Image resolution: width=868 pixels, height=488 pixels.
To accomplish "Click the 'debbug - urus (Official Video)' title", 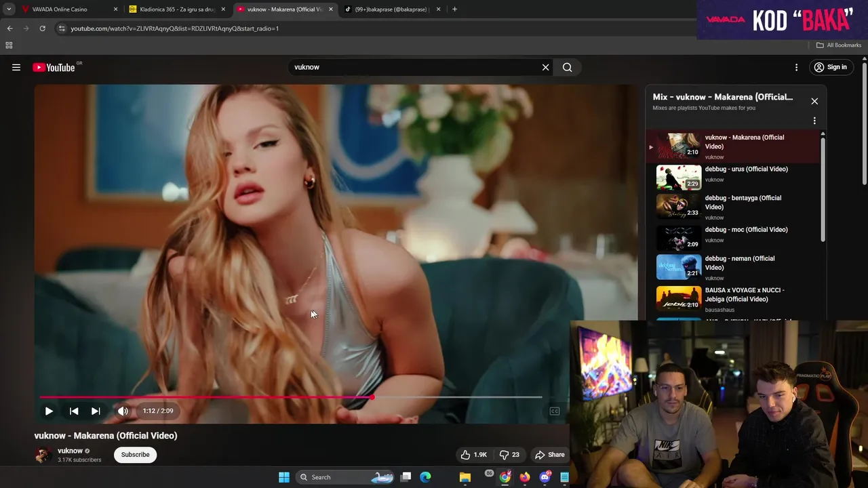I will (x=746, y=169).
